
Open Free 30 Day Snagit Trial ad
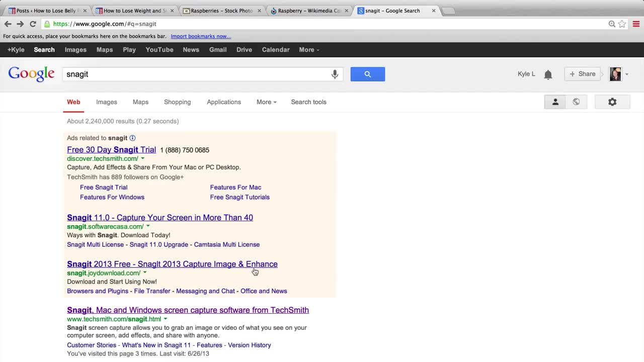pyautogui.click(x=111, y=150)
